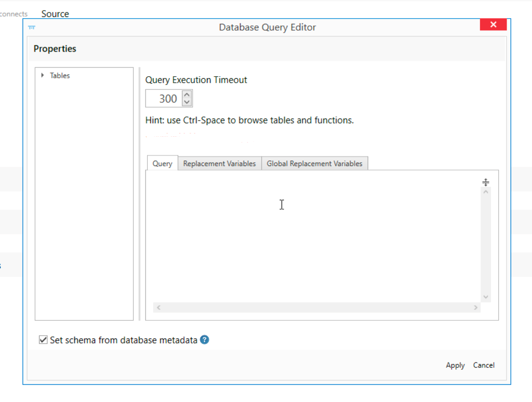Switch to the Replacement Variables tab
This screenshot has height=402, width=532.
click(219, 163)
